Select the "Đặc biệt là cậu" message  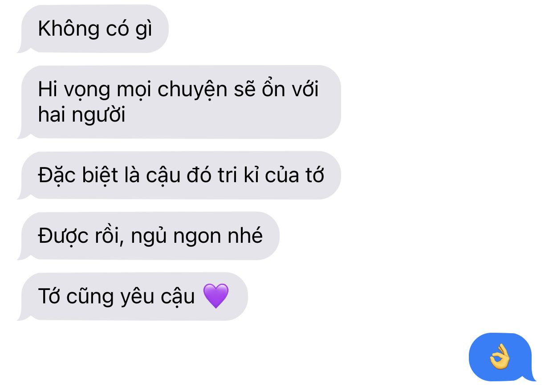click(x=179, y=175)
